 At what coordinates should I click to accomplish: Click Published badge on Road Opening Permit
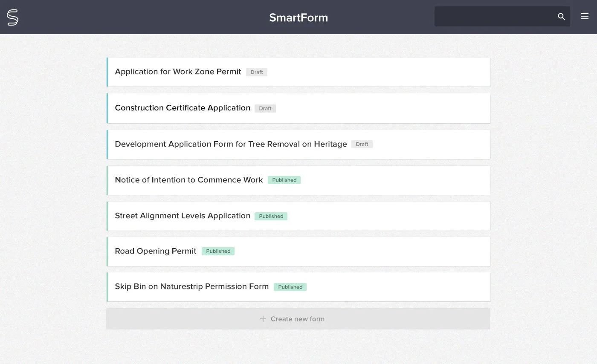[x=218, y=251]
